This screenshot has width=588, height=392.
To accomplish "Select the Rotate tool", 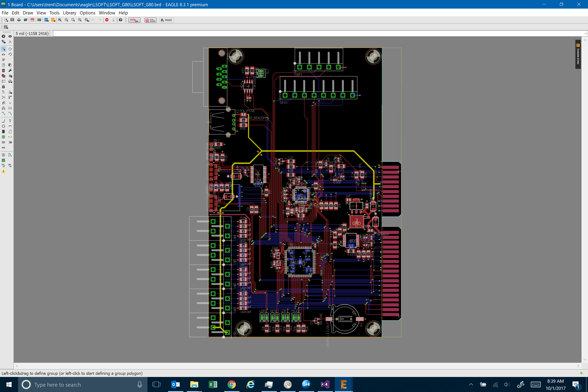I will coord(10,54).
